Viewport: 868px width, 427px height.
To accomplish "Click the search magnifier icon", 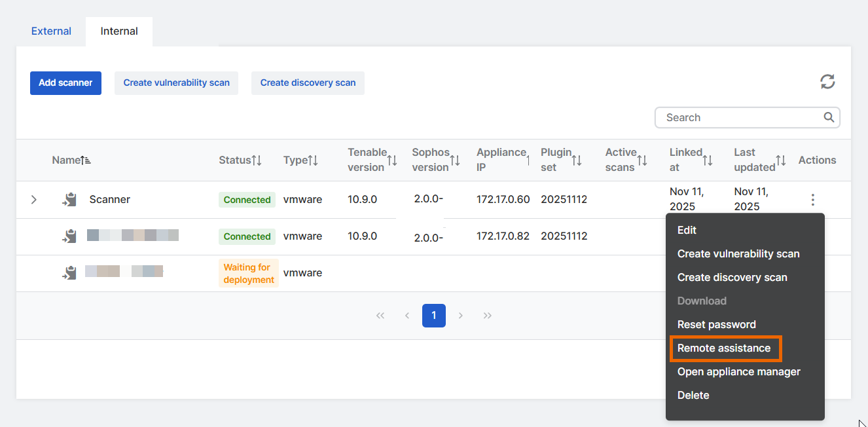I will click(829, 117).
